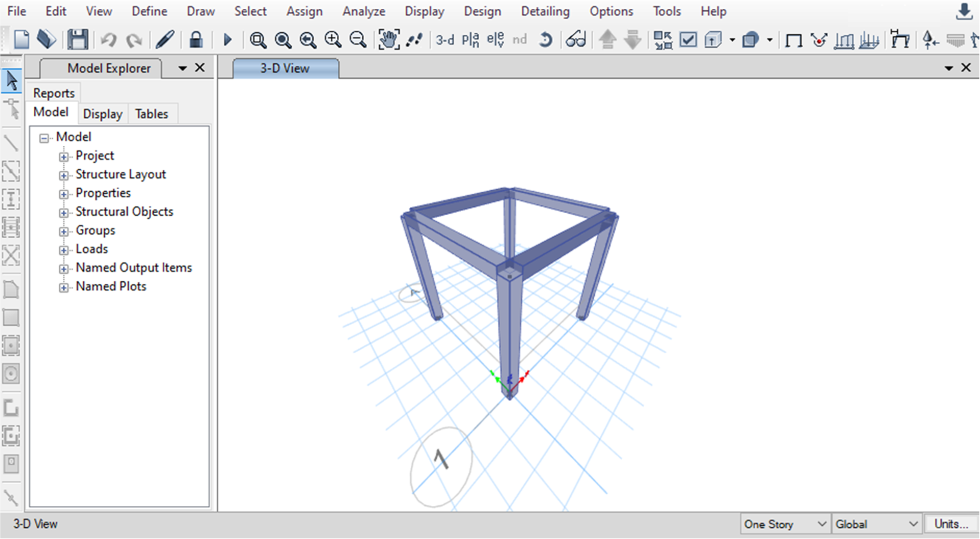Click the Save model floppy icon
This screenshot has width=980, height=539.
[x=77, y=40]
